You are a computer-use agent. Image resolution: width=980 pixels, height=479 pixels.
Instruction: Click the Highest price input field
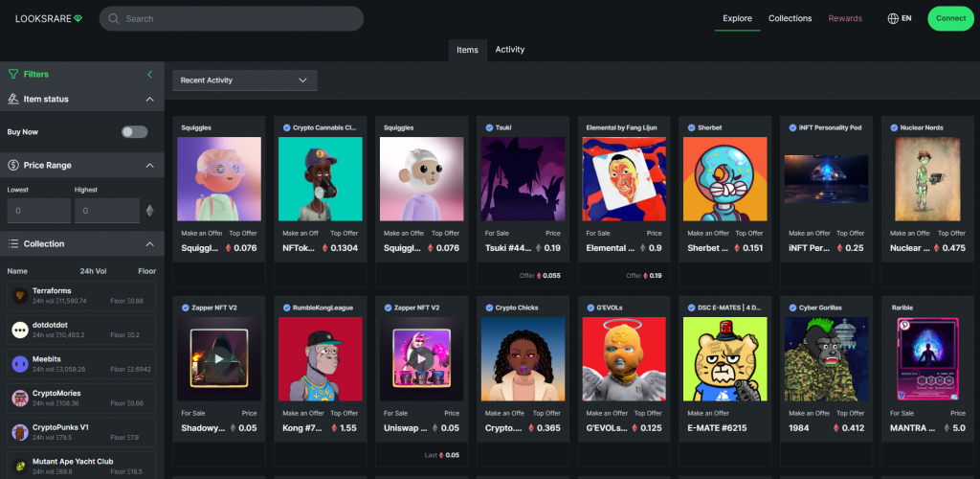[x=107, y=211]
